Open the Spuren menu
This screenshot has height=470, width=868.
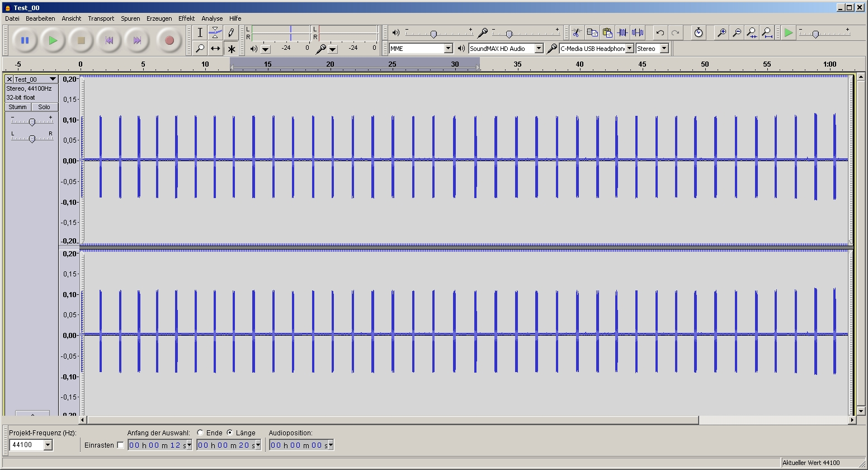(x=130, y=18)
